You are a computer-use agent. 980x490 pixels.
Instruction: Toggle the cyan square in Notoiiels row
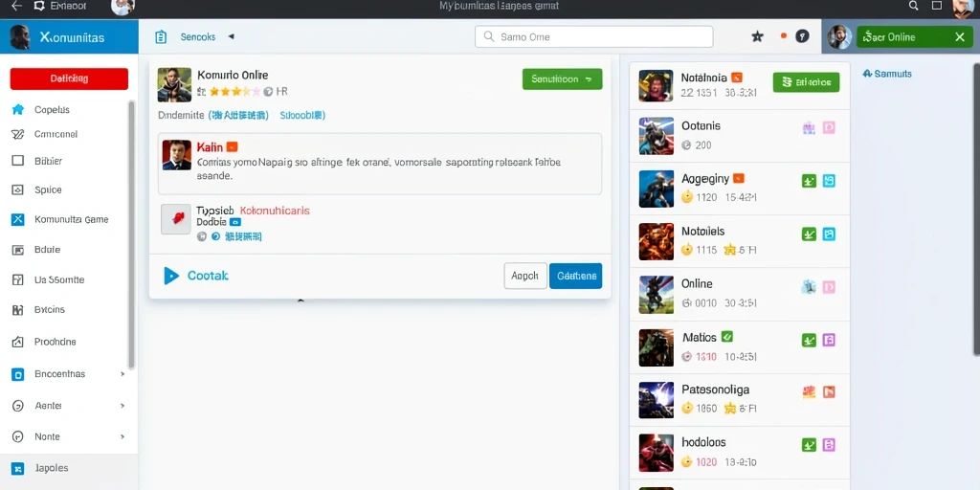tap(830, 234)
